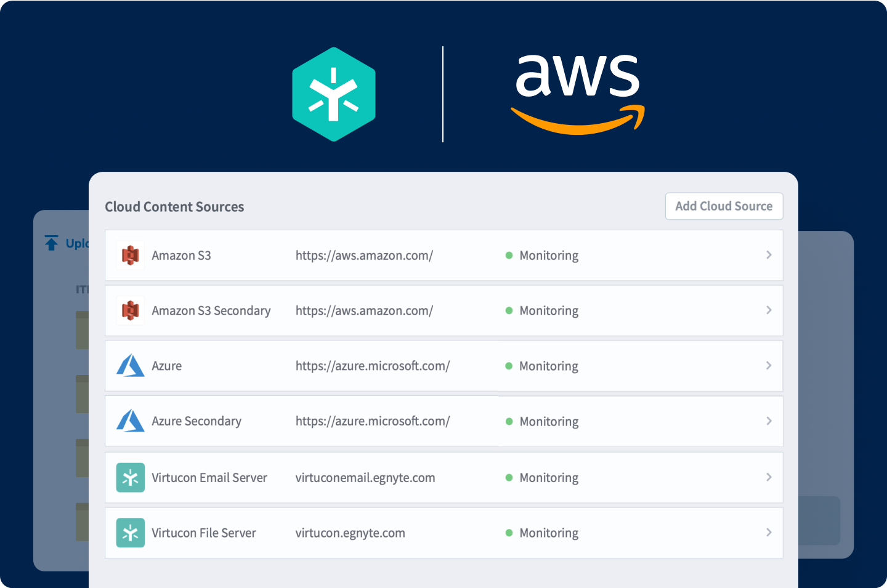Open the https://aws.amazon.com/ link
This screenshot has height=588, width=887.
pyautogui.click(x=364, y=255)
